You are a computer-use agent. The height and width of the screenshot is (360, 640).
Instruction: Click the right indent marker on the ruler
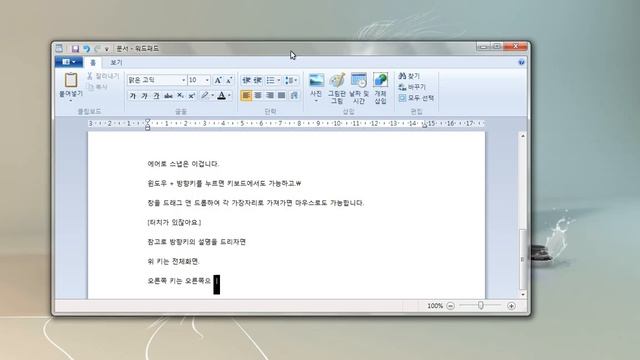(x=424, y=125)
